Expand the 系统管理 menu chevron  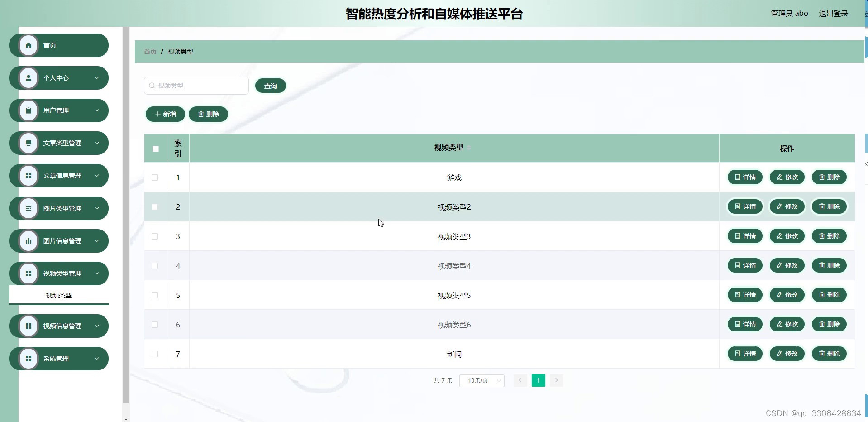tap(97, 359)
